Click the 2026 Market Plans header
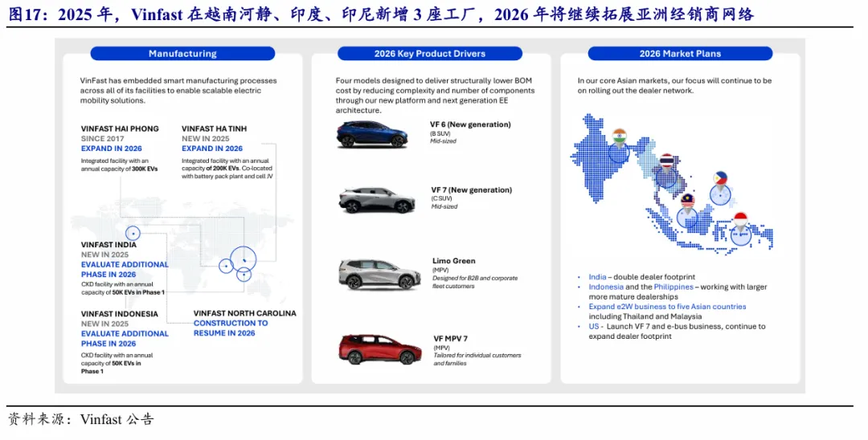The width and height of the screenshot is (868, 440). 680,54
